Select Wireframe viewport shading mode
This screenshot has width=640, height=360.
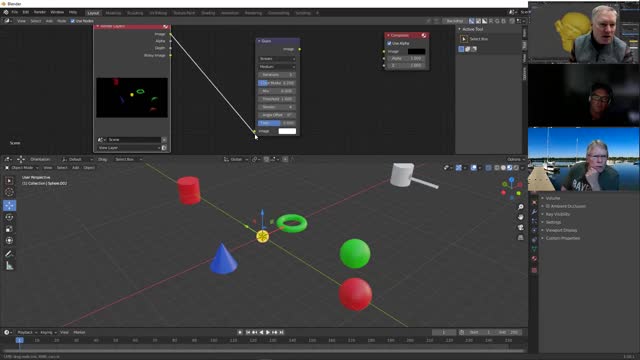497,168
